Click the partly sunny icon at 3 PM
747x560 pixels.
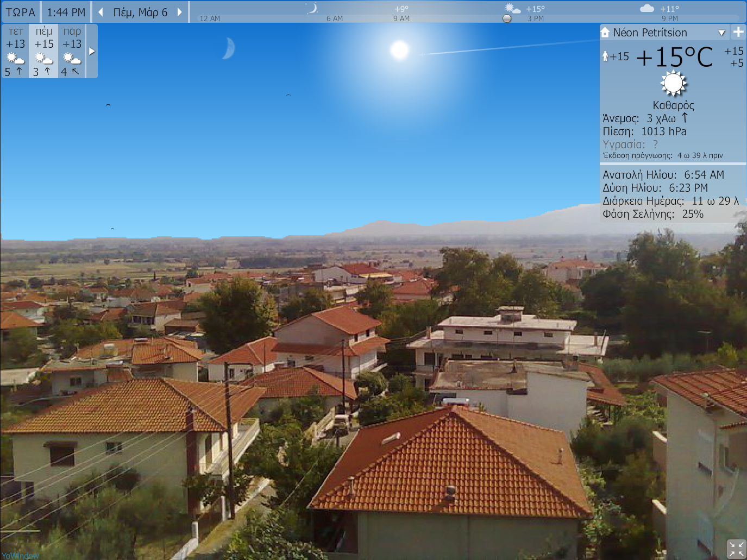point(512,8)
